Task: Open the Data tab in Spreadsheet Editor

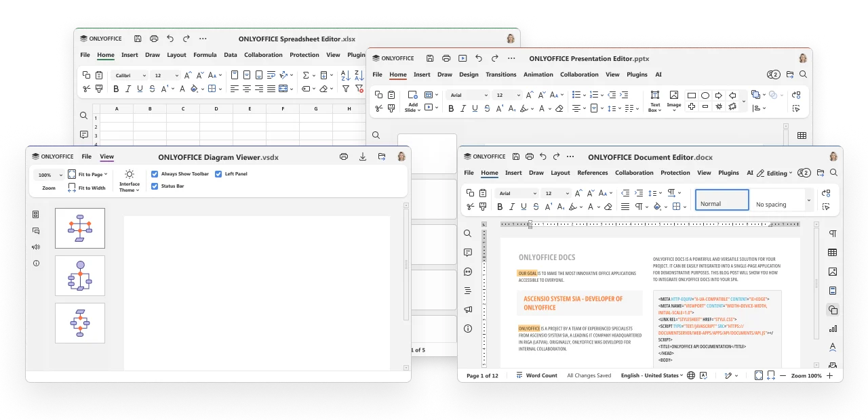Action: pos(231,55)
